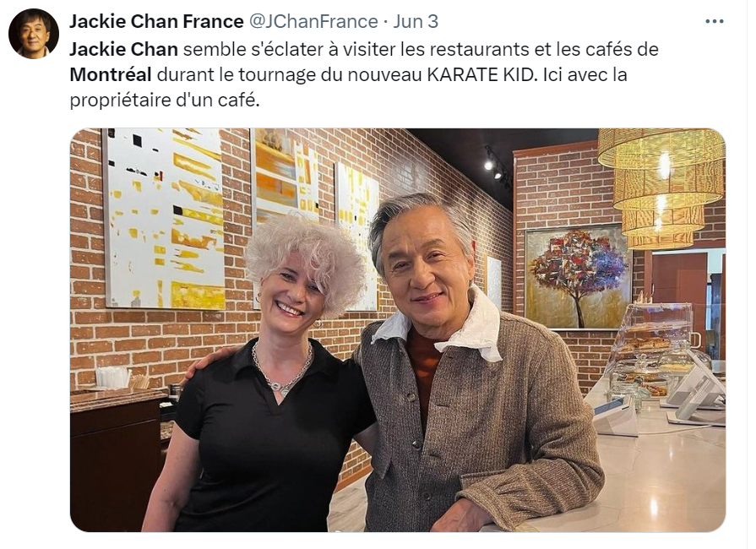Open the Jackie Chan France display name link
The height and width of the screenshot is (549, 756).
click(x=157, y=21)
